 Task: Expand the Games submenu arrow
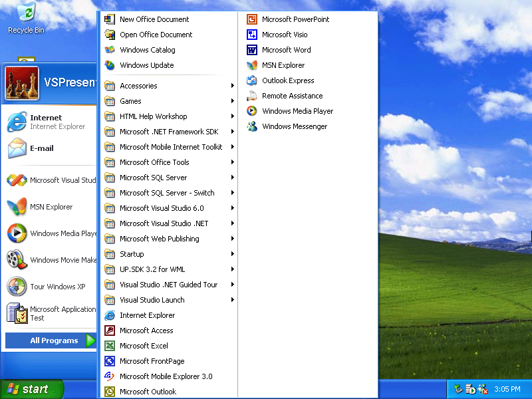(232, 101)
